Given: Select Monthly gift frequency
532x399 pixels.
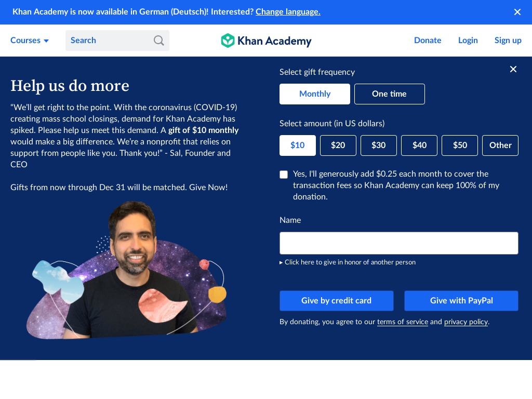Looking at the screenshot, I should pos(314,94).
